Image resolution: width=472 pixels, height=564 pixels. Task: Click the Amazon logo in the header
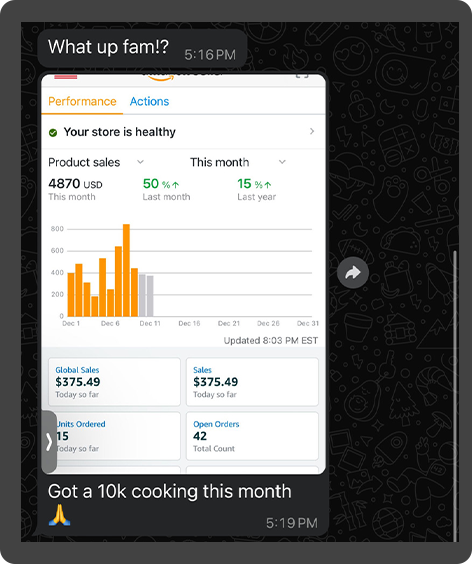click(x=182, y=77)
